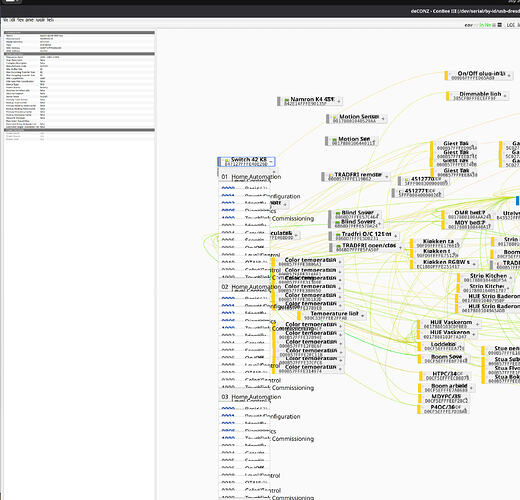The image size is (520, 500).
Task: Click Touchlink Commissioning cluster under endpoint 03
Action: click(268, 439)
